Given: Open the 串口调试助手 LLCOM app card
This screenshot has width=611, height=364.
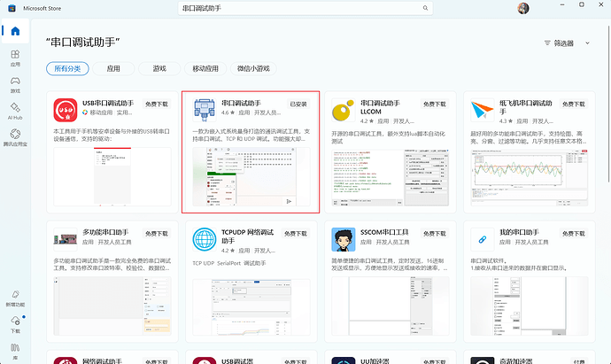Looking at the screenshot, I should 390,151.
